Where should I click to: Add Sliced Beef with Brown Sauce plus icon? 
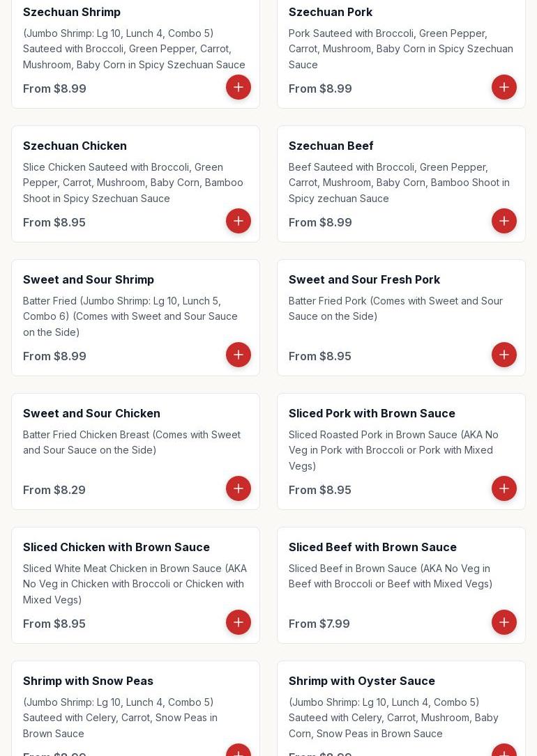tap(504, 622)
